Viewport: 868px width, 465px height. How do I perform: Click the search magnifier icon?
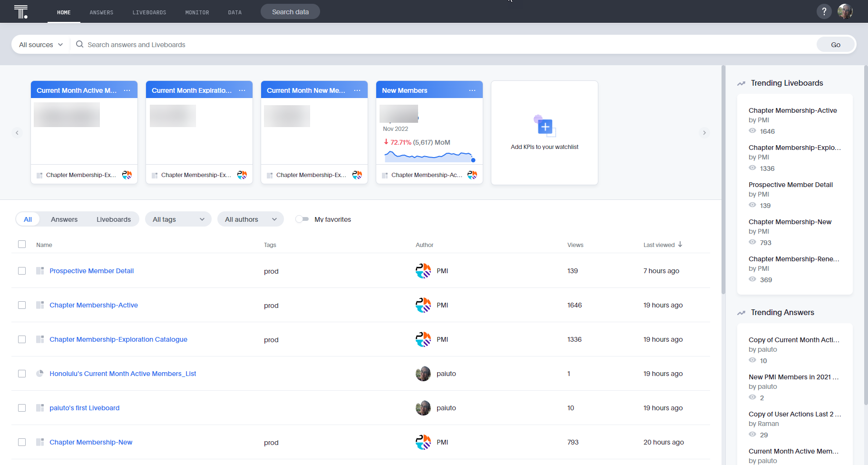[80, 44]
